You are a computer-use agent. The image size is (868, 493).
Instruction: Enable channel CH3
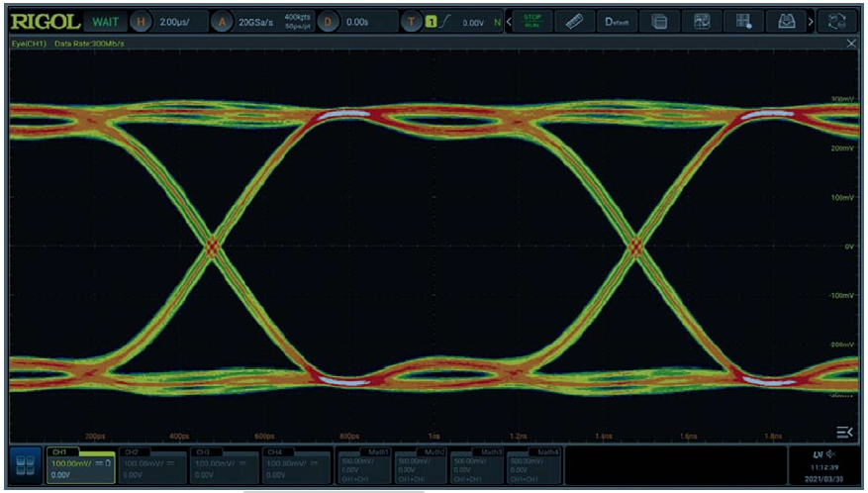[x=220, y=463]
